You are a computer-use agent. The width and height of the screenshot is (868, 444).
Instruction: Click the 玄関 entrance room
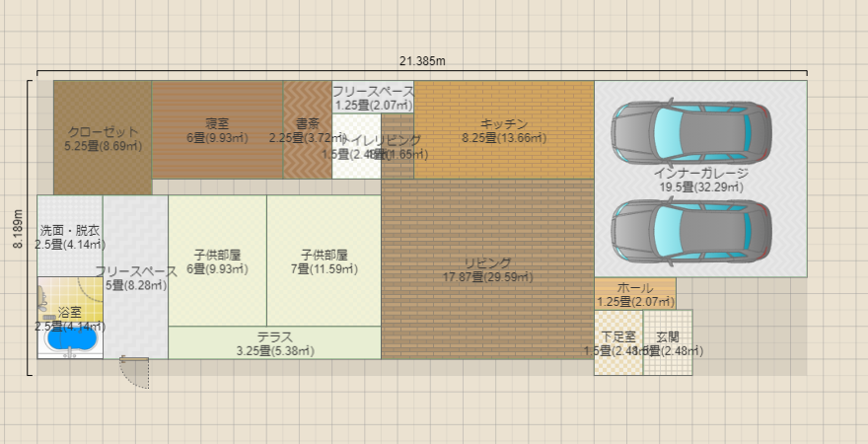click(668, 343)
